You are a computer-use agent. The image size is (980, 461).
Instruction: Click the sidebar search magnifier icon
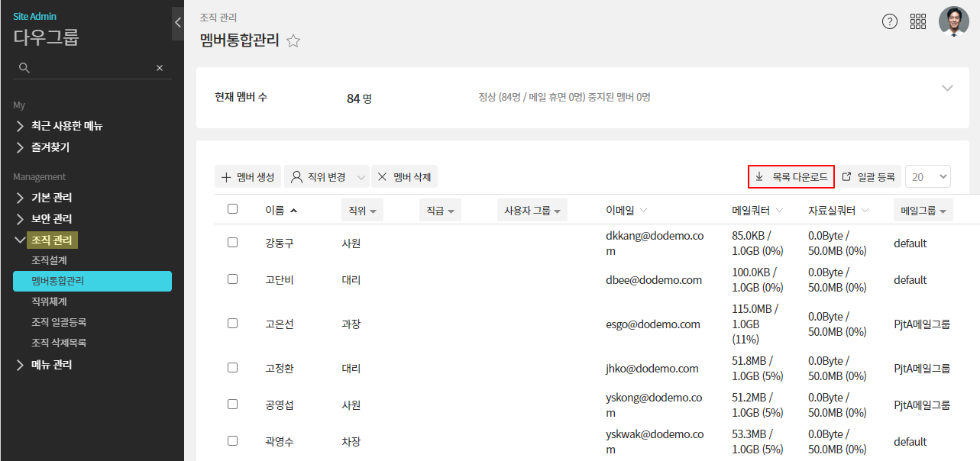point(24,68)
